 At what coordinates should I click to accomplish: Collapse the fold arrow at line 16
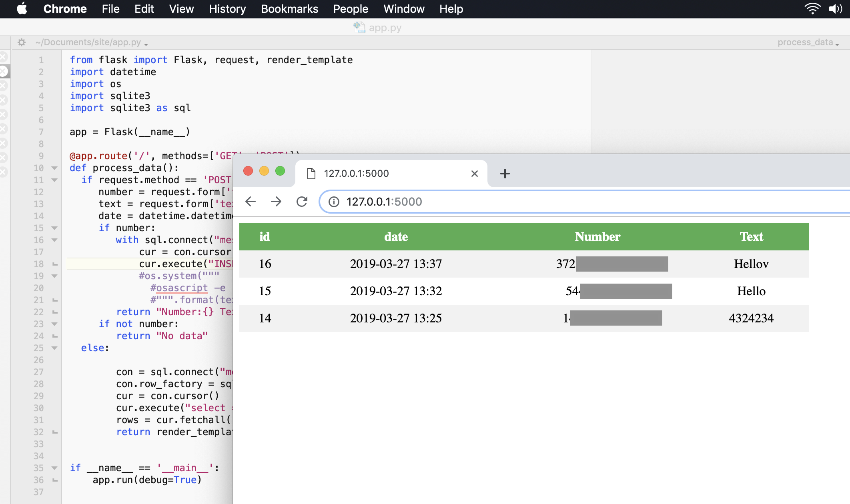pos(54,240)
